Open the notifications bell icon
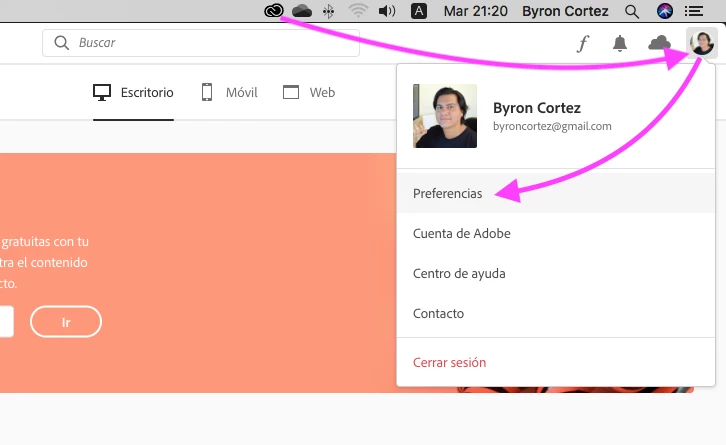 (x=620, y=43)
